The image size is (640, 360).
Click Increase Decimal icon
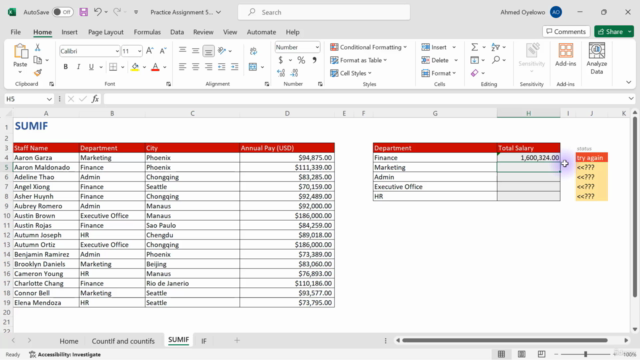pyautogui.click(x=281, y=73)
